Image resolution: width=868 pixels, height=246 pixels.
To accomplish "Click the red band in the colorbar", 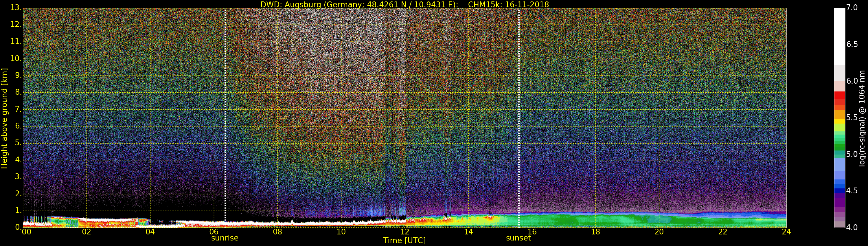I will (x=839, y=98).
